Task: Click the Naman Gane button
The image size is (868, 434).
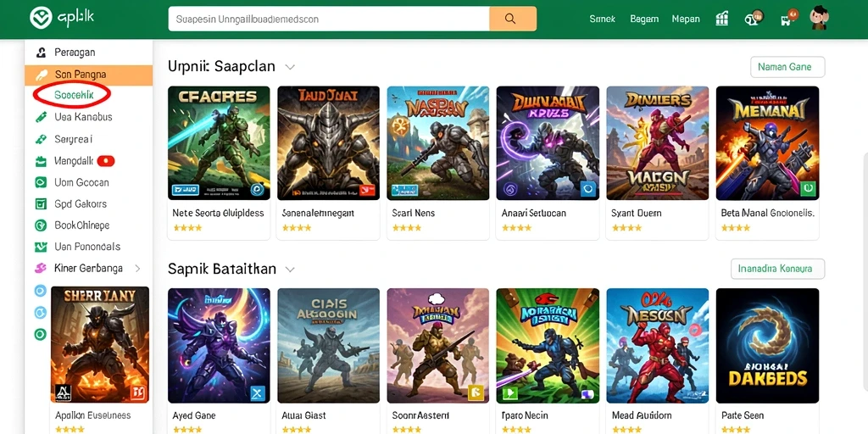Action: [787, 67]
